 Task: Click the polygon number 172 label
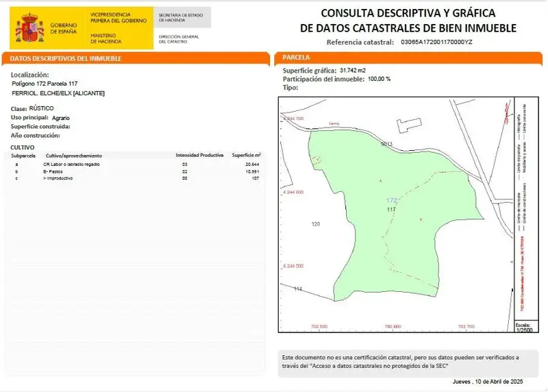click(x=391, y=200)
